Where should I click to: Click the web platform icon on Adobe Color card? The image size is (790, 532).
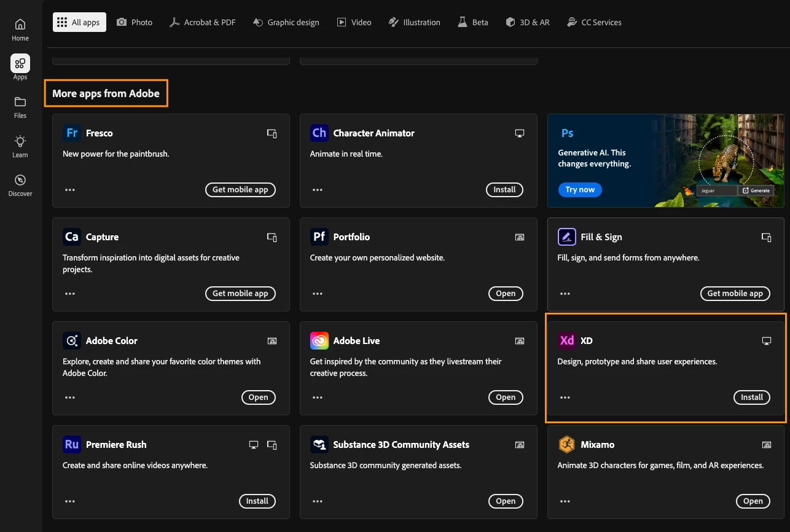pos(272,341)
